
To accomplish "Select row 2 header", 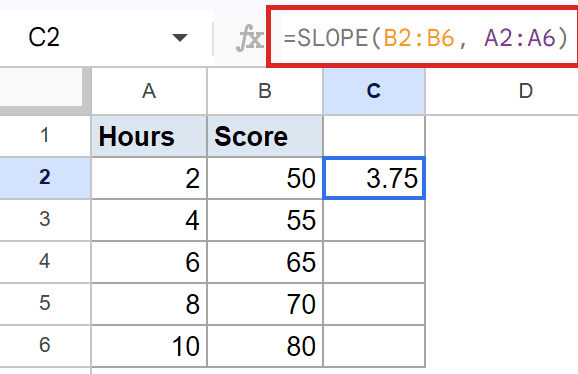I will tap(45, 178).
